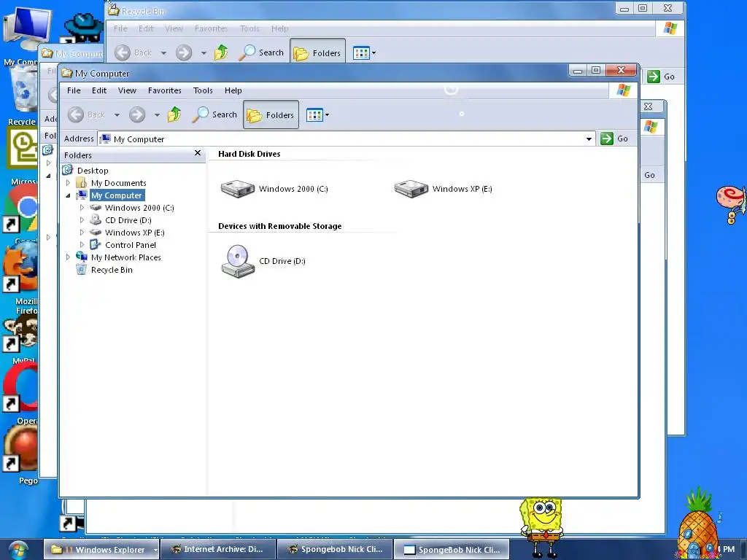
Task: Switch to first Spongebob Nick Cli taskbar button
Action: pyautogui.click(x=335, y=550)
